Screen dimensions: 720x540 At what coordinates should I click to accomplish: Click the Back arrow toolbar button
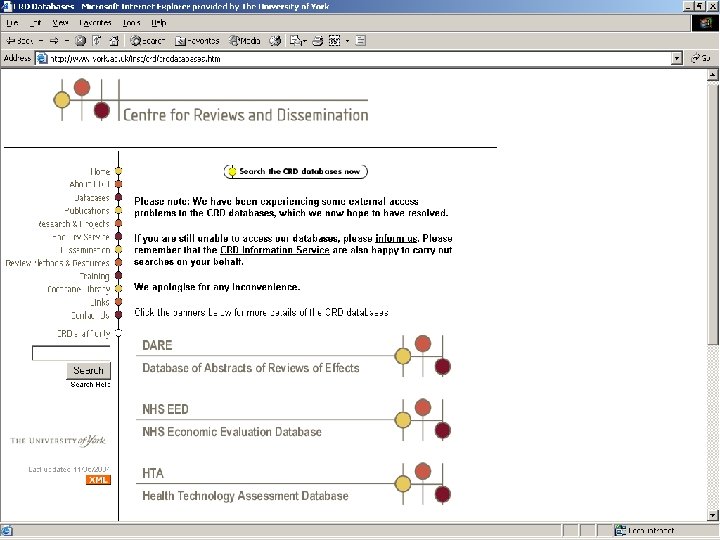(19, 41)
